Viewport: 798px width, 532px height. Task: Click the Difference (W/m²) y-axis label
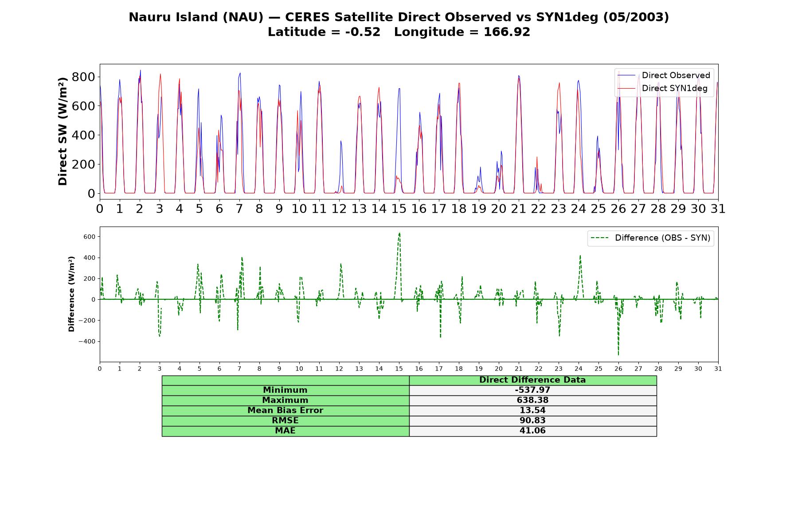[x=71, y=294]
